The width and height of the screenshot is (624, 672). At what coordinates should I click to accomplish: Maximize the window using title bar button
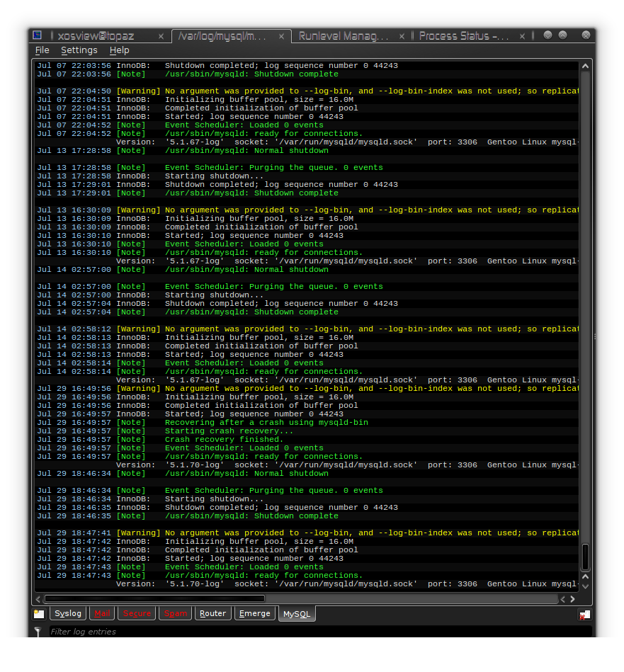tap(562, 35)
